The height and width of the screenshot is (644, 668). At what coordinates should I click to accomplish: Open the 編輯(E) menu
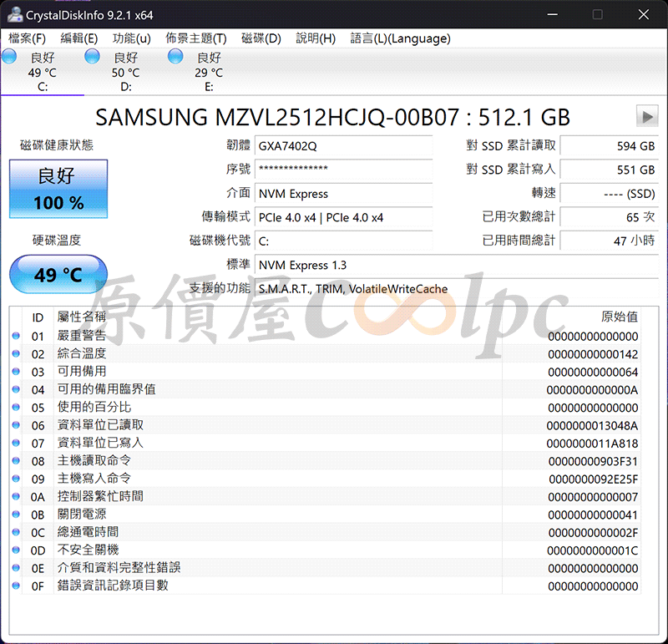point(79,38)
